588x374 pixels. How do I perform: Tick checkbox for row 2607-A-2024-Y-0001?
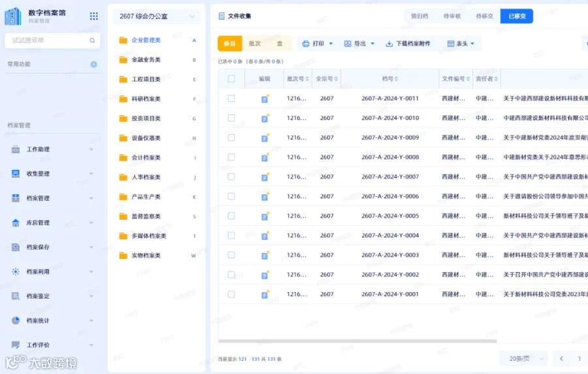click(x=231, y=294)
